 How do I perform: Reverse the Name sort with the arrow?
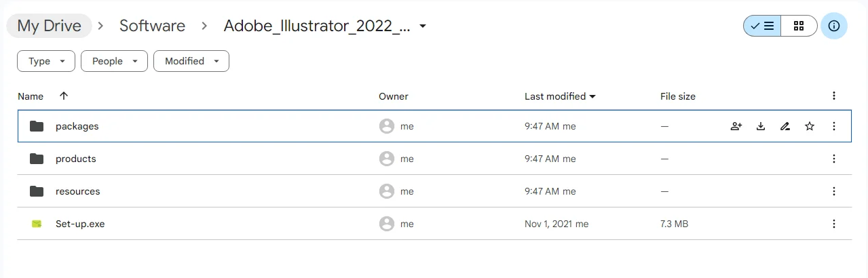tap(64, 96)
